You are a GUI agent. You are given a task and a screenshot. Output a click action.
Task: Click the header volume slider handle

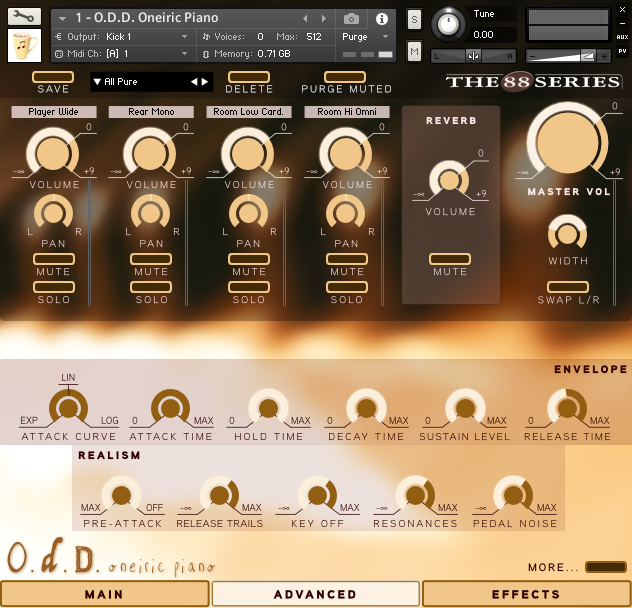(587, 56)
